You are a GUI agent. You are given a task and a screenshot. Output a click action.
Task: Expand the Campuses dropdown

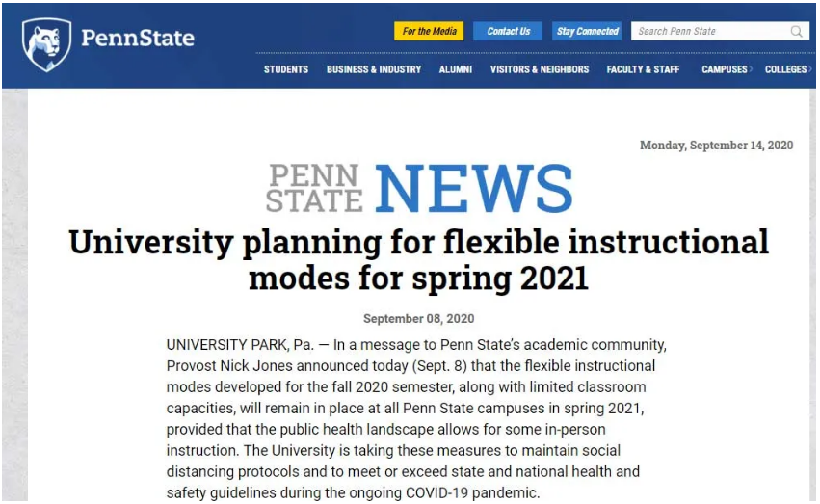[x=727, y=69]
